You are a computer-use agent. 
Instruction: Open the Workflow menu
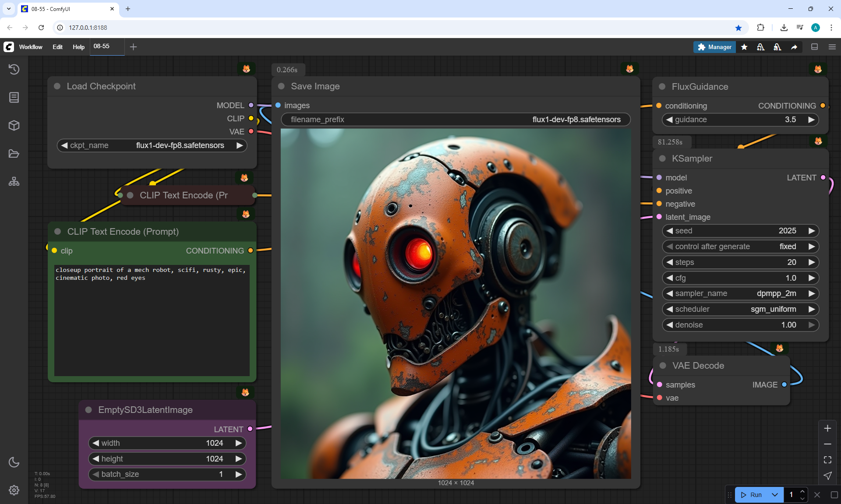click(x=31, y=47)
